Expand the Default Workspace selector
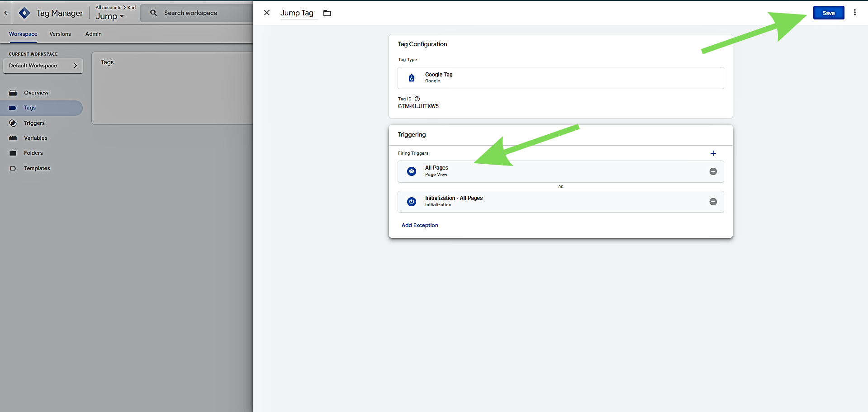The image size is (868, 412). pos(43,66)
